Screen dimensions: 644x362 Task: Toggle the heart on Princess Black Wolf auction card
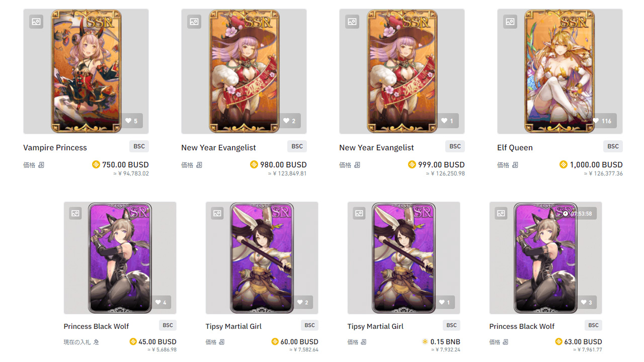point(162,302)
